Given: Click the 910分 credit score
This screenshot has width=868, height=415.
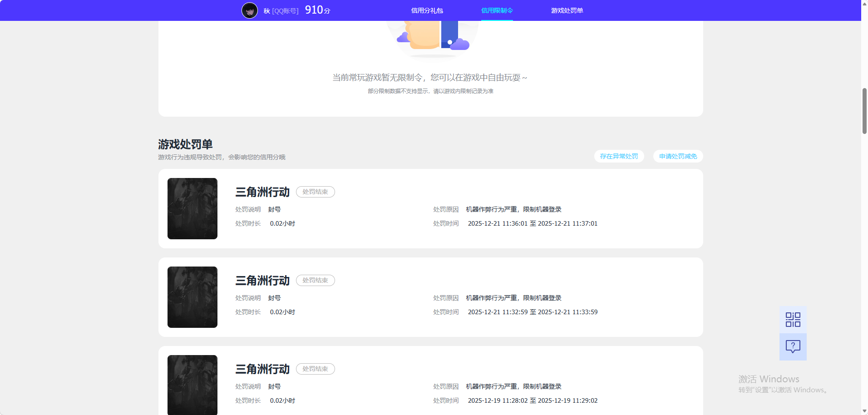Looking at the screenshot, I should pyautogui.click(x=317, y=10).
